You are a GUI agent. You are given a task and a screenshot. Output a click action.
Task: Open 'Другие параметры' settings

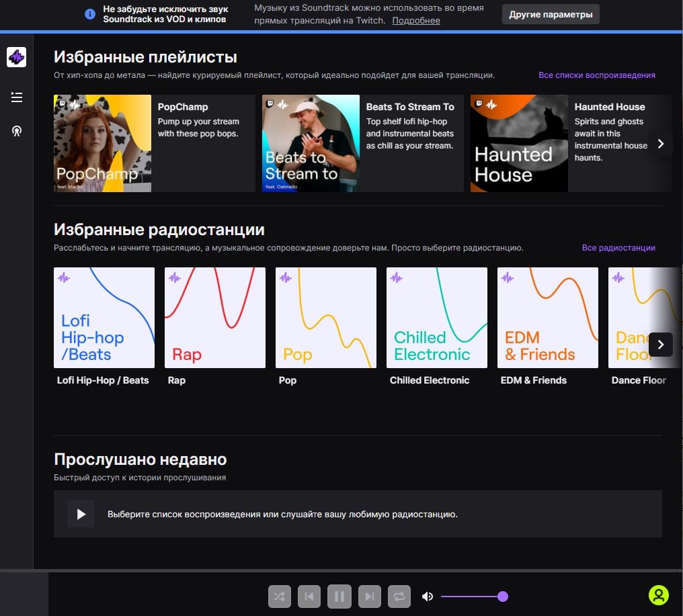[551, 13]
